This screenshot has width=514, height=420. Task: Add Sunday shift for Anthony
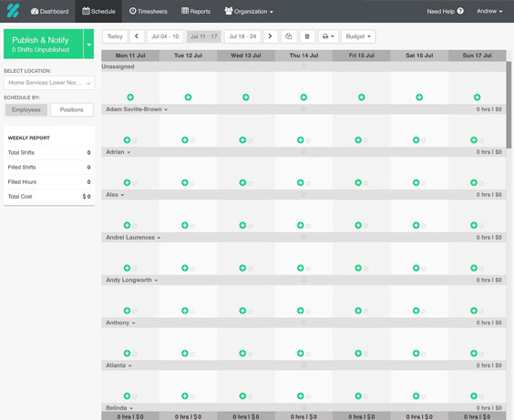pos(474,353)
